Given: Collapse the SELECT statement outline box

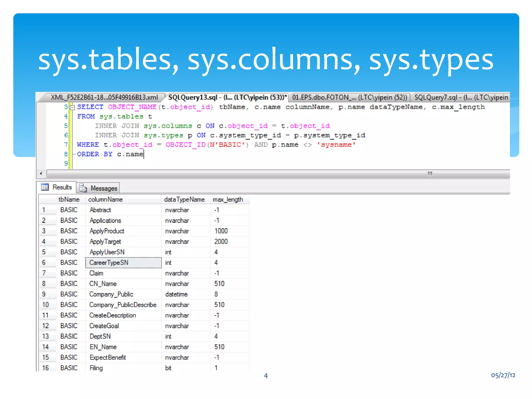Looking at the screenshot, I should click(x=72, y=107).
